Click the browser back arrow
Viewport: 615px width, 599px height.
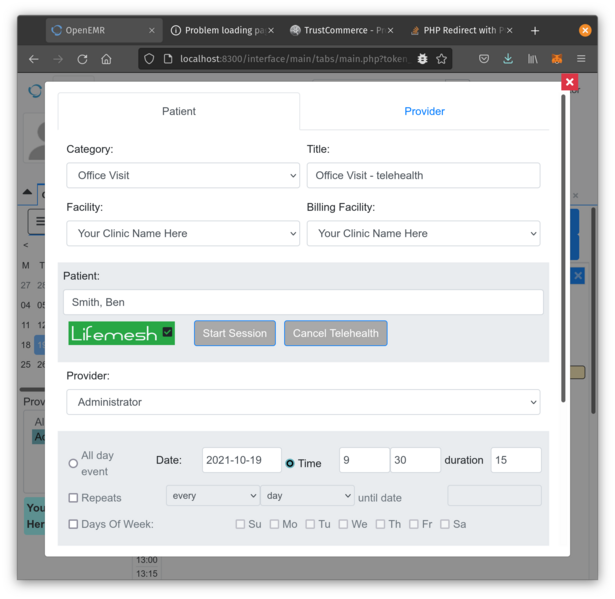coord(33,59)
